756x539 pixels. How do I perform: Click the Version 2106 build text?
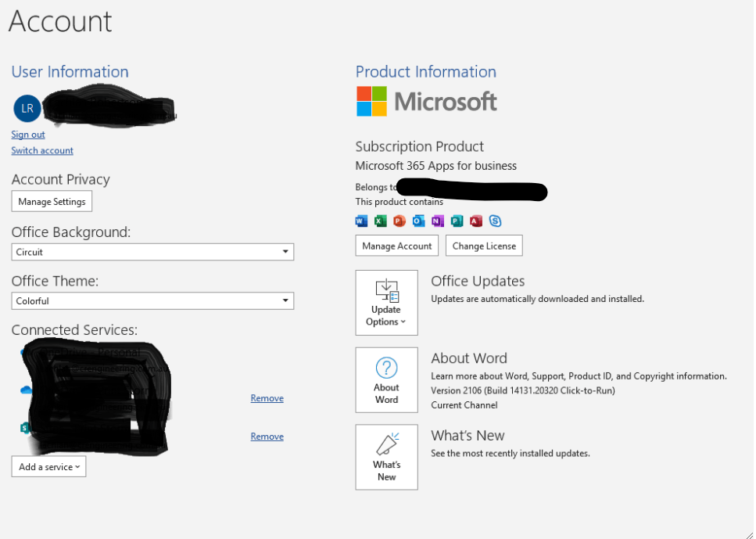pyautogui.click(x=523, y=390)
